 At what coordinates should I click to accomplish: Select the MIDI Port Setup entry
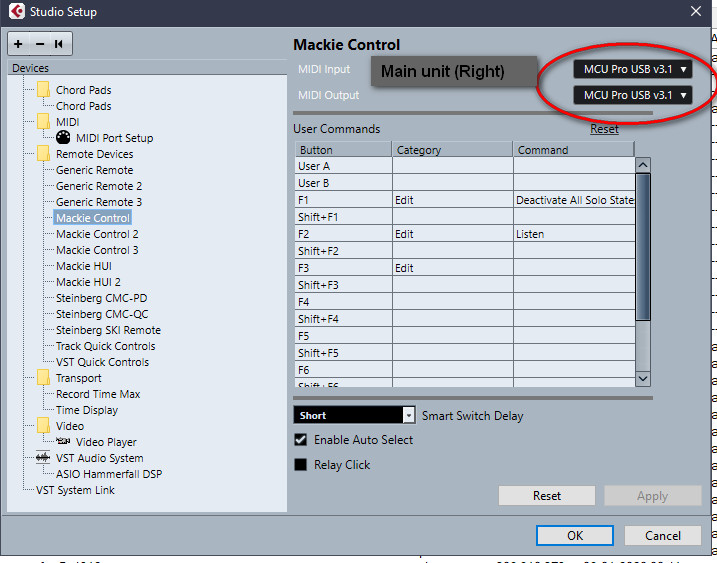[x=114, y=138]
